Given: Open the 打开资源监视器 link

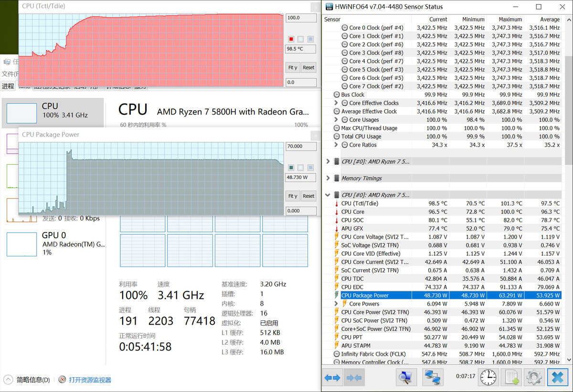Looking at the screenshot, I should [x=90, y=380].
